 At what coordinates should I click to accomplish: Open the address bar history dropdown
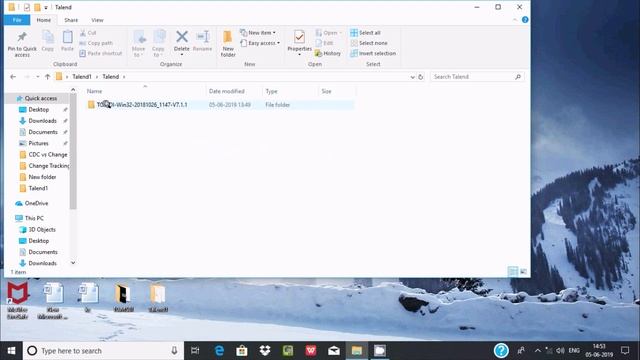(x=412, y=77)
